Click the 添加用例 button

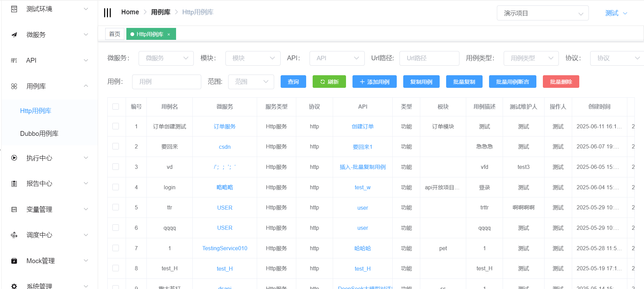click(x=374, y=82)
